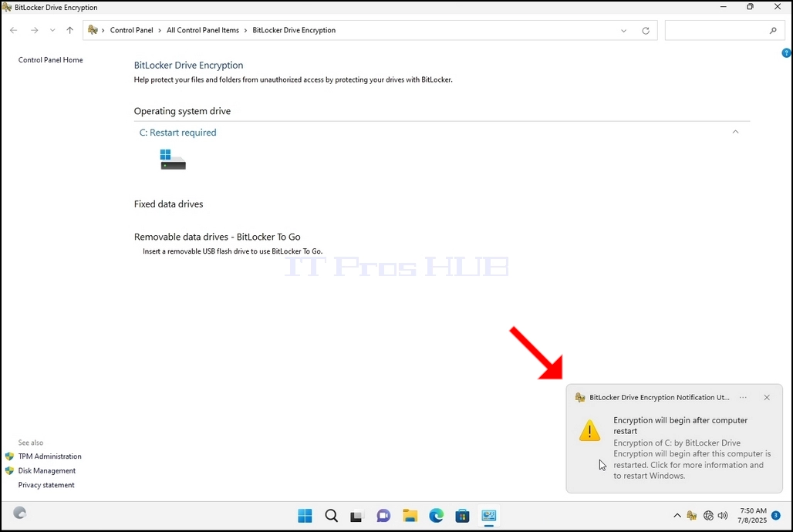This screenshot has width=793, height=532.
Task: Click the BitLocker icon in notification header
Action: 580,398
